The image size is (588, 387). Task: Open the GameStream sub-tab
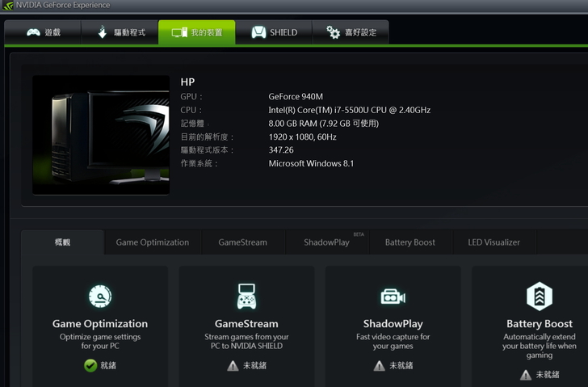(x=242, y=242)
